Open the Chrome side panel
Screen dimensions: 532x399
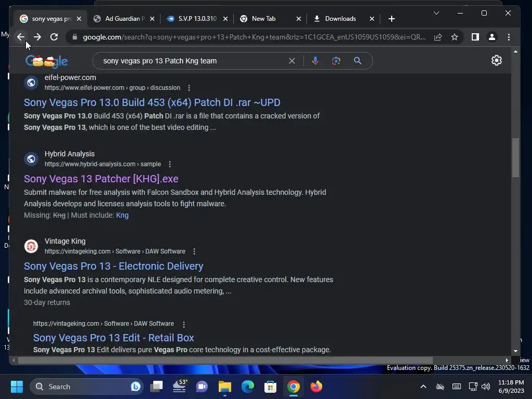475,37
